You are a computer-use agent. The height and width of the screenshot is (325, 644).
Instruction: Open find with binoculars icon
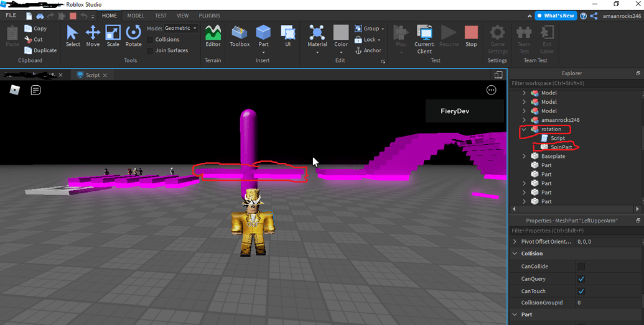40,16
